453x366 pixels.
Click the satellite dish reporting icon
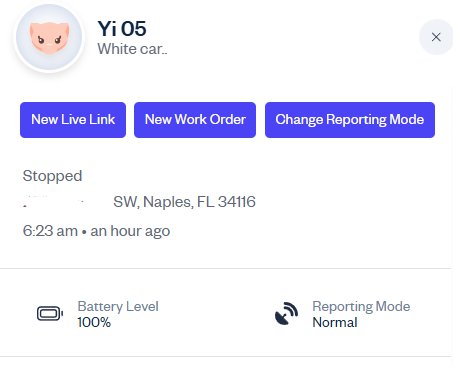pyautogui.click(x=286, y=314)
